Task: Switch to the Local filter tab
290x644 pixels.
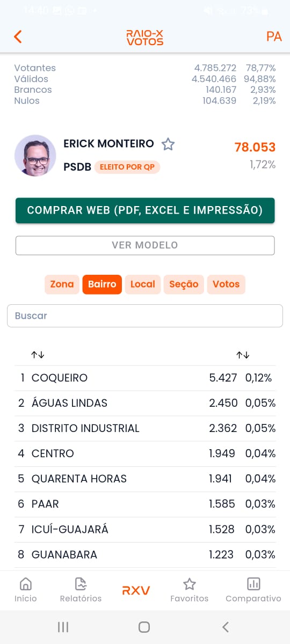Action: [143, 284]
